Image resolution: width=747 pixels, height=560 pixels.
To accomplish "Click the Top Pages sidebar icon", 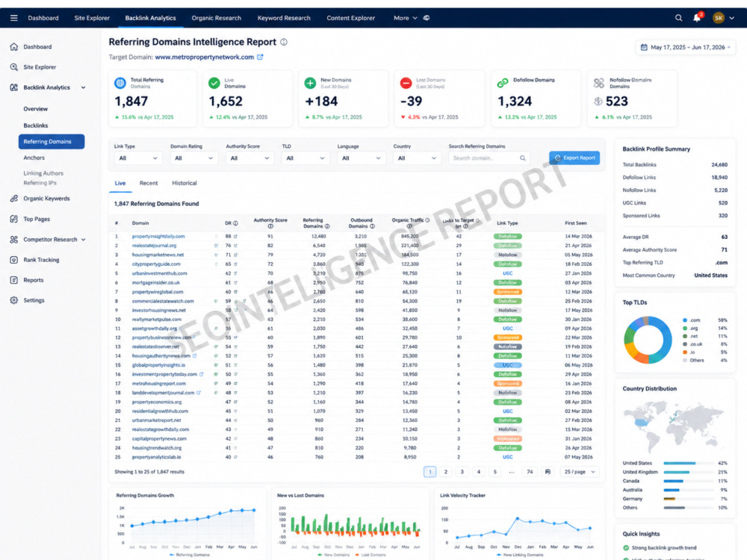I will click(x=13, y=219).
